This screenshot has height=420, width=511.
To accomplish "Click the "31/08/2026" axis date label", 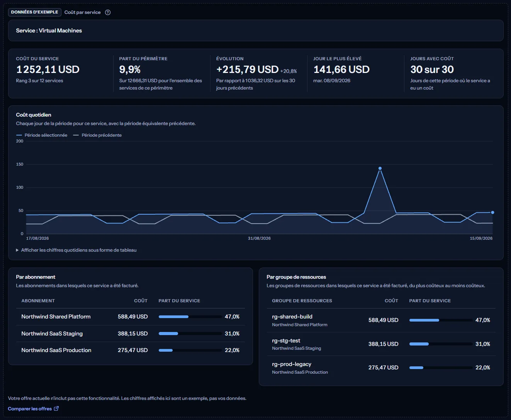I will pos(259,238).
